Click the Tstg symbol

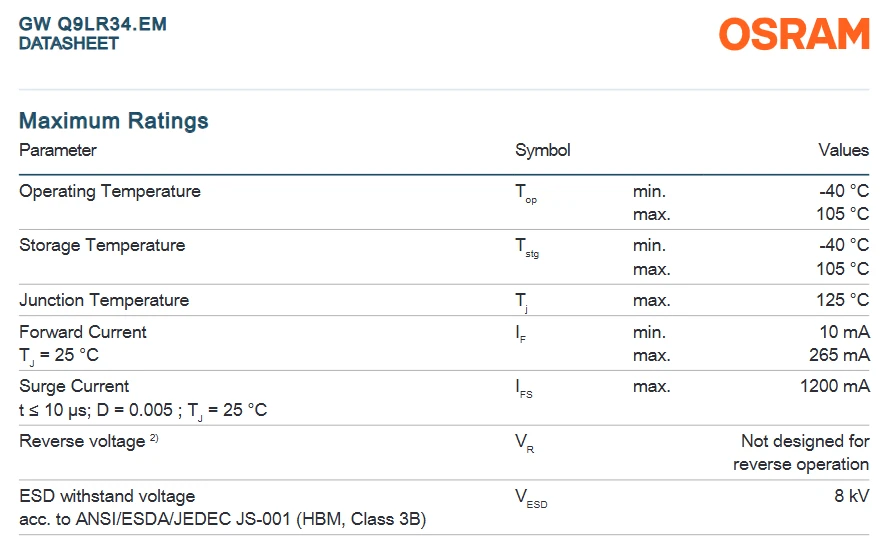[527, 248]
